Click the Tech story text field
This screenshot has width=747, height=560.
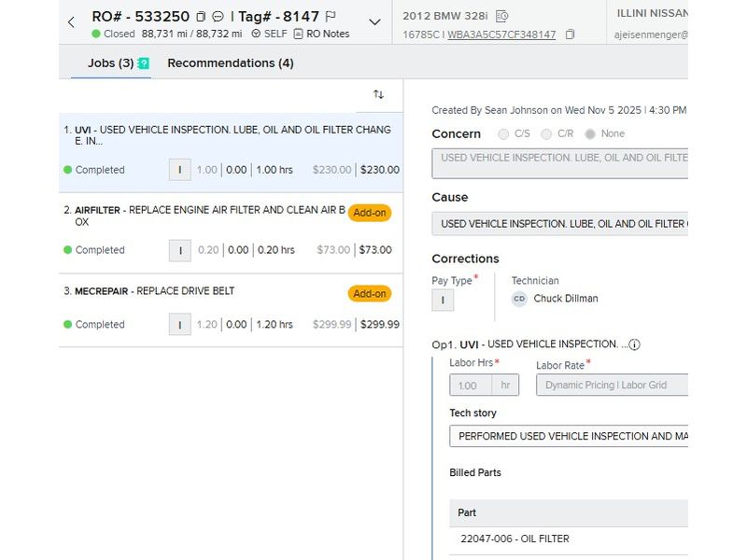(x=568, y=436)
